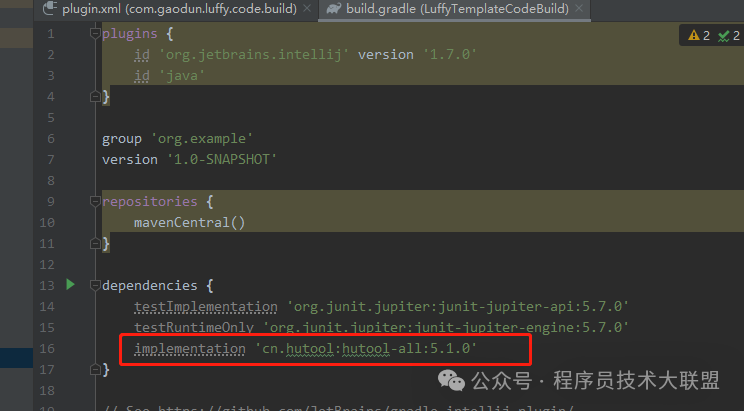Viewport: 744px width, 411px height.
Task: Close the plugin.xml tab
Action: 307,9
